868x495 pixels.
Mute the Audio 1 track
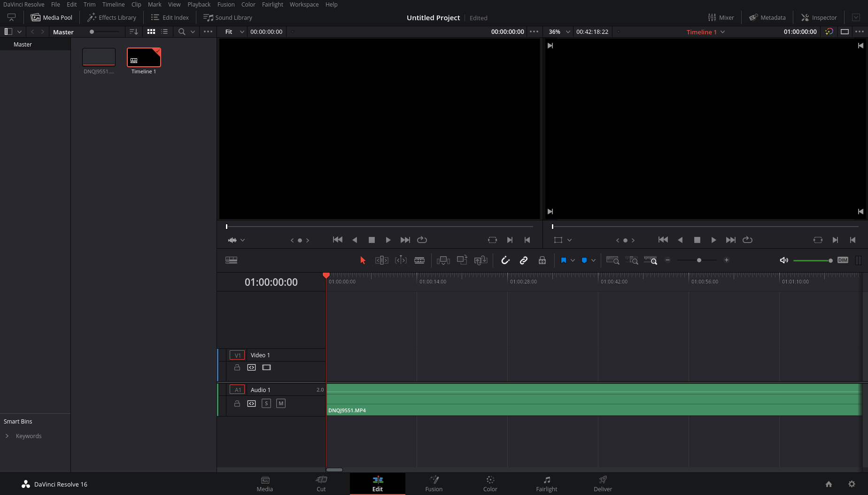[x=281, y=403]
